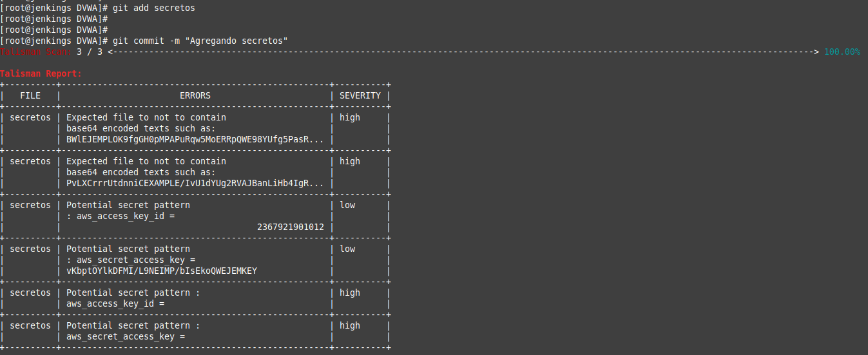The width and height of the screenshot is (868, 355).
Task: Click "high" severity in the last report row
Action: pos(350,325)
